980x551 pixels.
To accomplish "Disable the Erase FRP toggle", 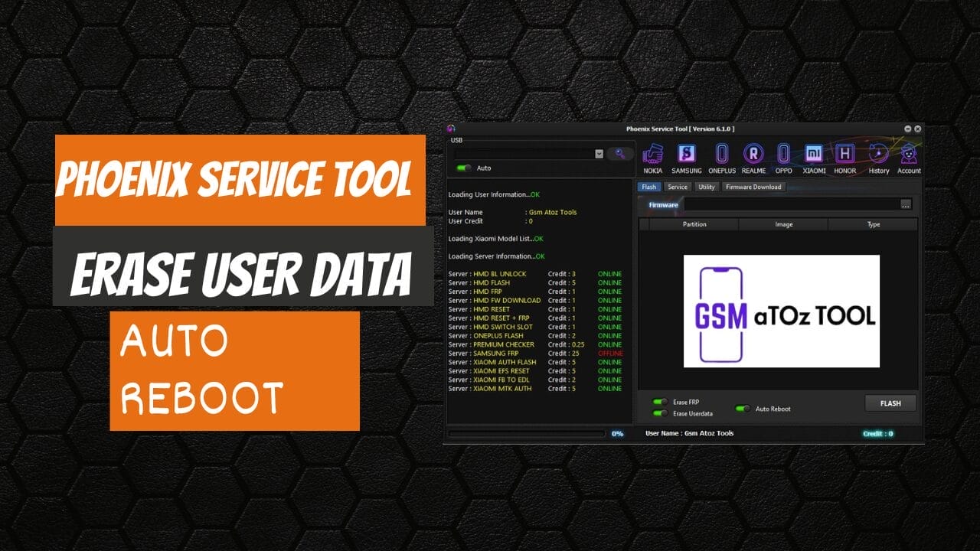I will (660, 402).
